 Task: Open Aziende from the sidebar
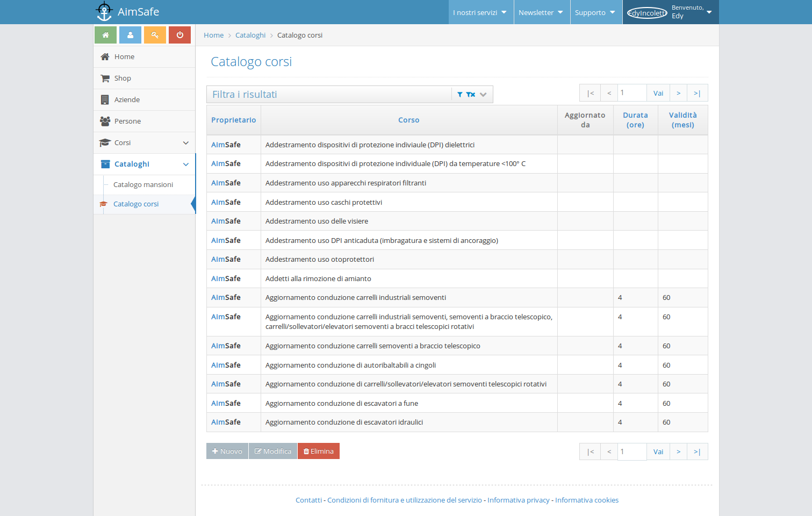(144, 100)
